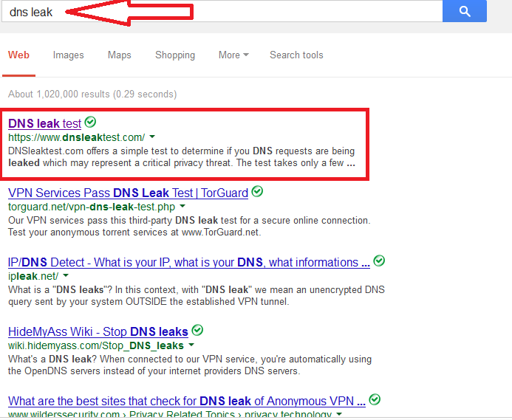Click snippet starting What is a "DNS leaks"?

tap(197, 296)
